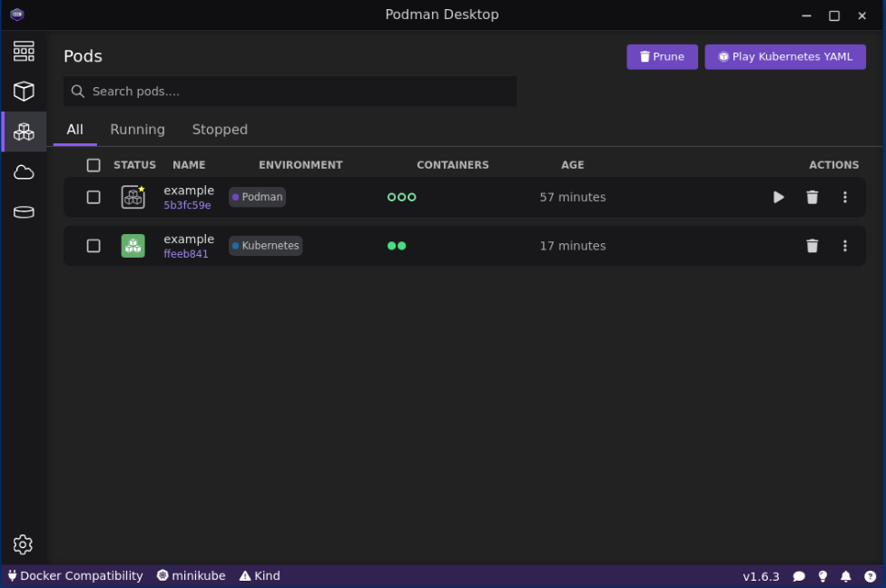Click minikube in the status bar
The image size is (886, 588).
191,576
